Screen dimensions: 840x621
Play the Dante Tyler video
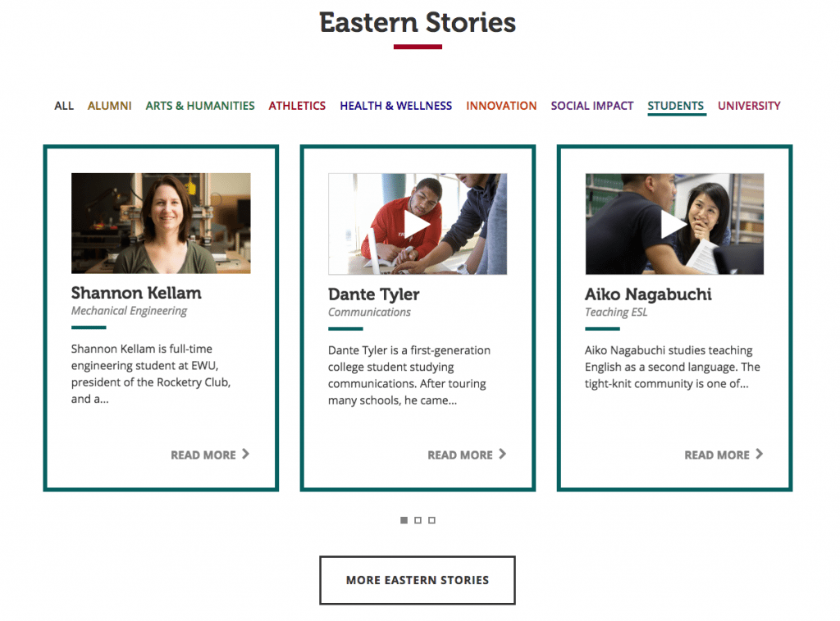click(417, 224)
